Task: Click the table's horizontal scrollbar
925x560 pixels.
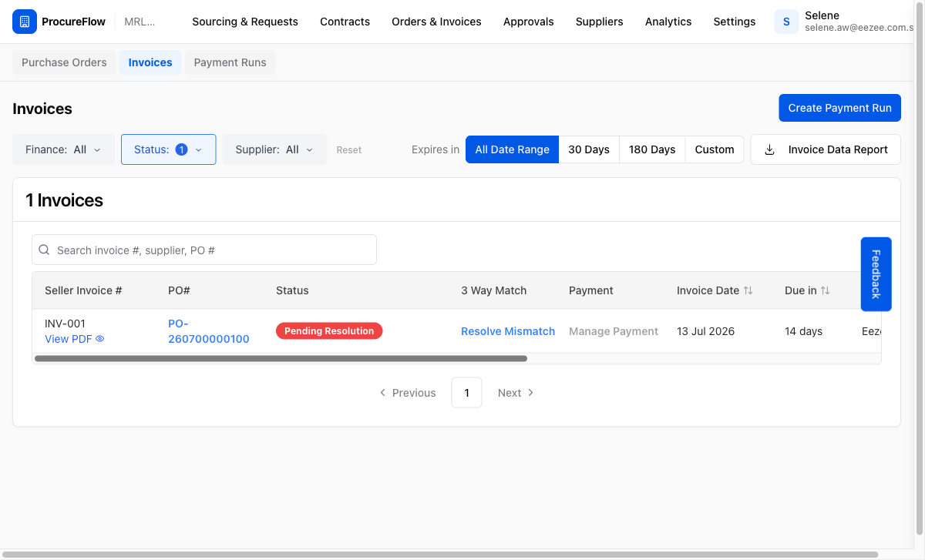Action: [x=281, y=358]
